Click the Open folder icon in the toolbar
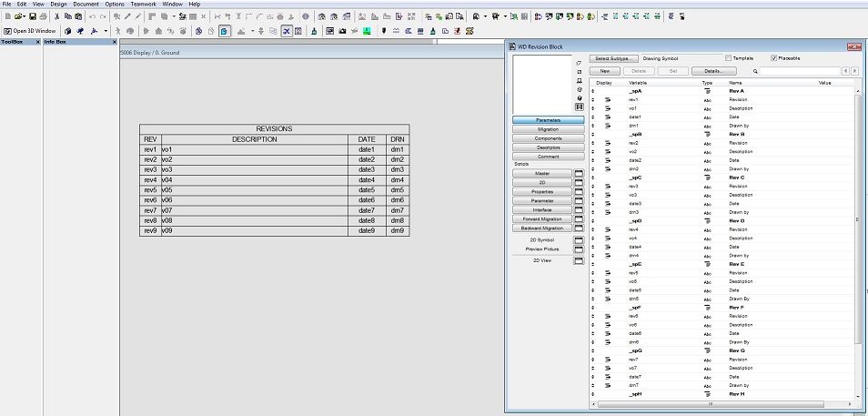The image size is (868, 416). coord(18,16)
